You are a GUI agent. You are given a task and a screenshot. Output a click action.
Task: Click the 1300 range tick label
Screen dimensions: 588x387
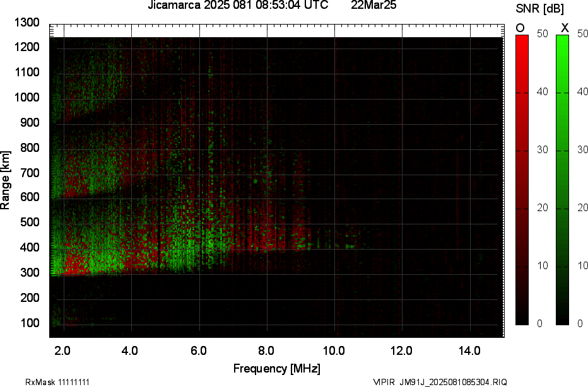[x=28, y=23]
